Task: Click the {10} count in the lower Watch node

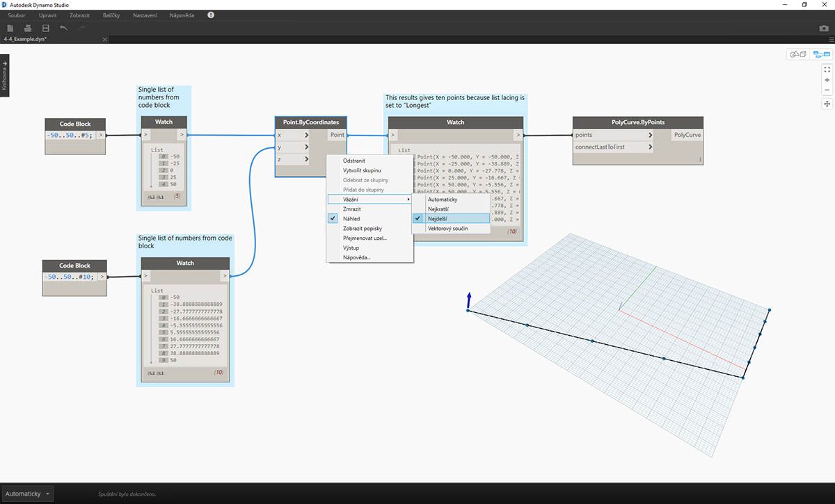Action: (x=218, y=373)
